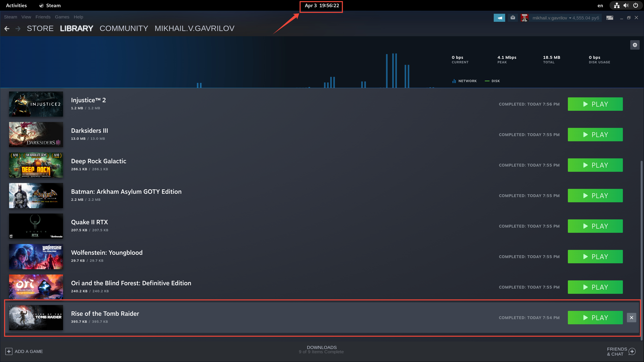Click the Ori and the Blind Forest title
644x362 pixels.
tap(131, 283)
